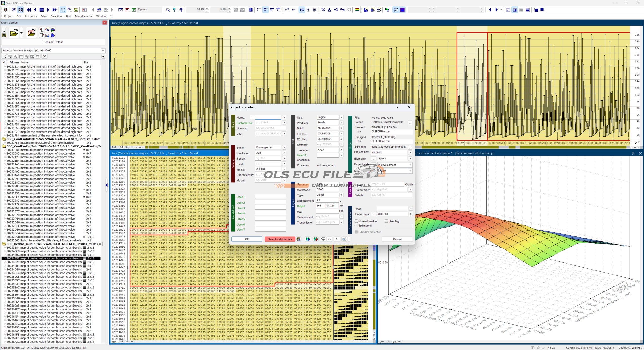644x350 pixels.
Task: Click the percent display toolbar icon
Action: coord(323,10)
